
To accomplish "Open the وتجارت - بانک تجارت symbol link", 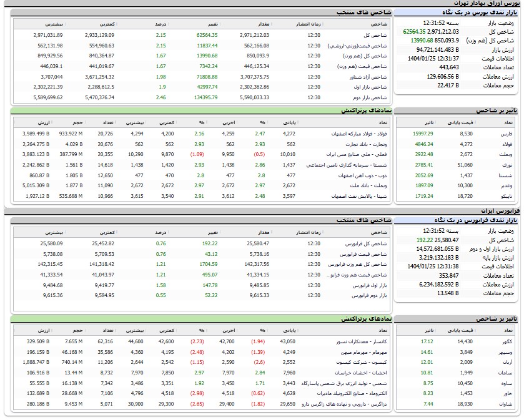I will [366, 144].
